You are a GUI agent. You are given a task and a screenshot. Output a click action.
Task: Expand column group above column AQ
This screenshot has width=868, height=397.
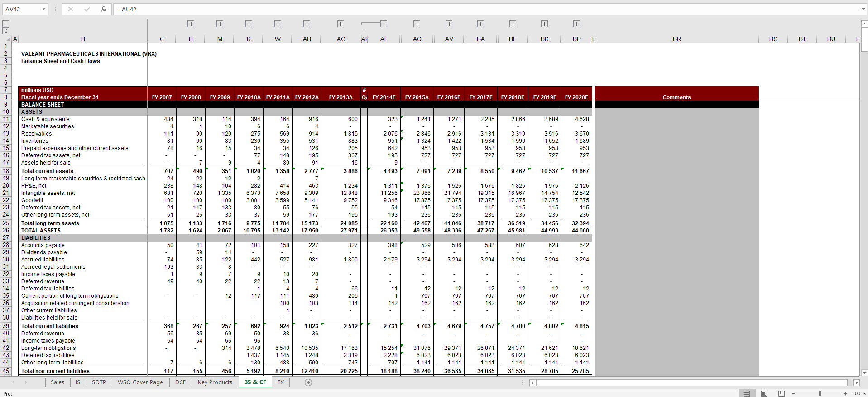click(x=417, y=24)
